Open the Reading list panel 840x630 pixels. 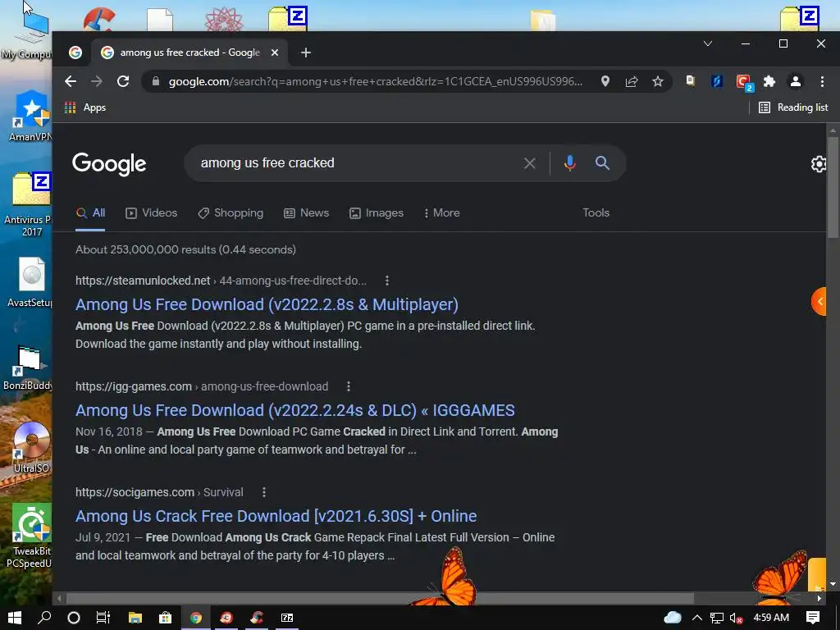(x=793, y=107)
